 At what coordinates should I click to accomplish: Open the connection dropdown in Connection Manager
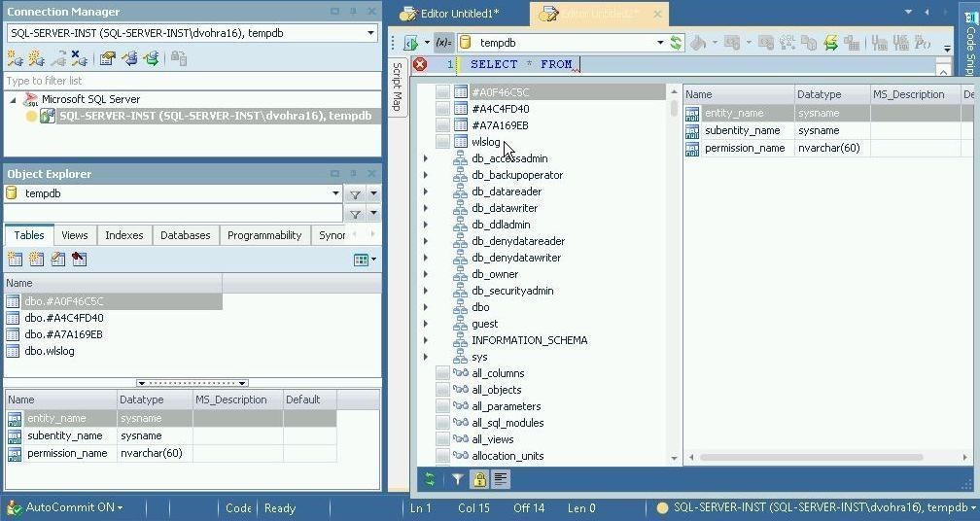click(370, 33)
